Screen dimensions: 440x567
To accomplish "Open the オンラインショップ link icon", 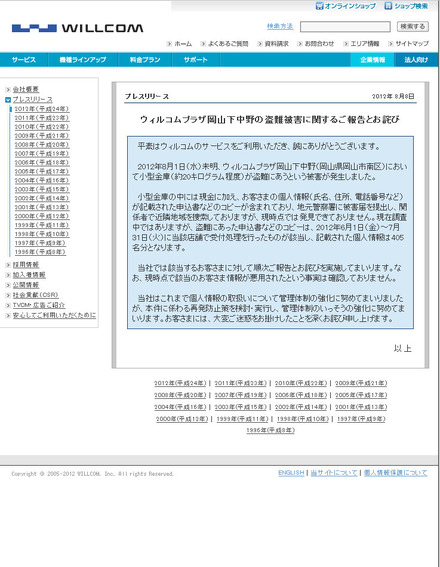I will [x=319, y=6].
